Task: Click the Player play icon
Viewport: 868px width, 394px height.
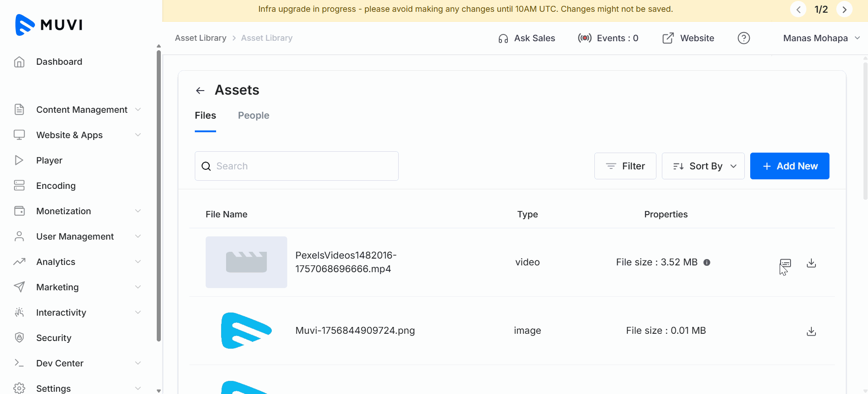Action: [19, 160]
